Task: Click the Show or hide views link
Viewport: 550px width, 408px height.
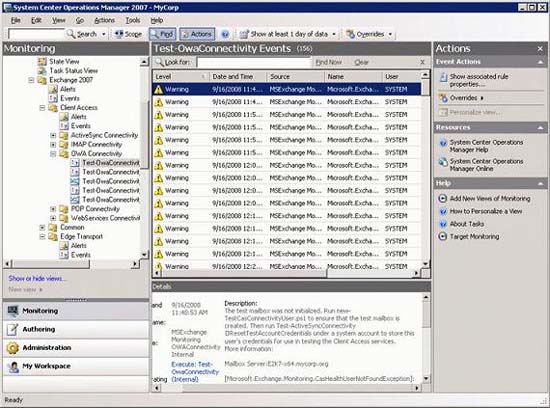Action: point(37,279)
